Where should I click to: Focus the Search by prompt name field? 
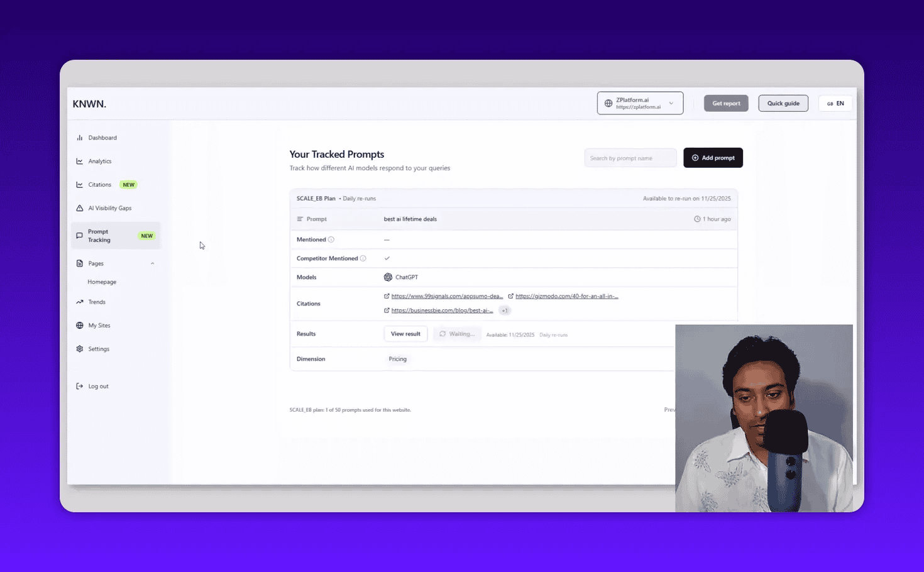[x=630, y=158]
